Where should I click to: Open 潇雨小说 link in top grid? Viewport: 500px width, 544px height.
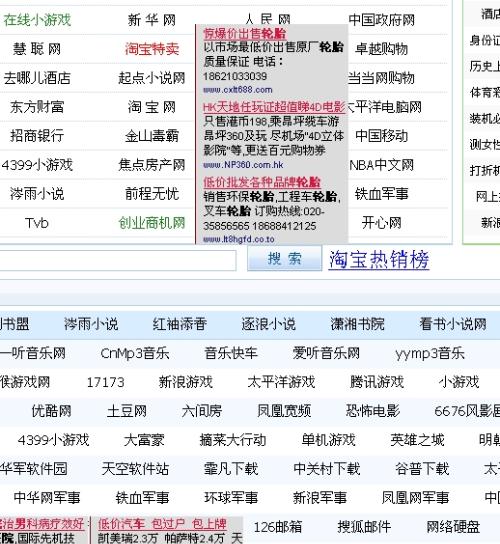[37, 194]
